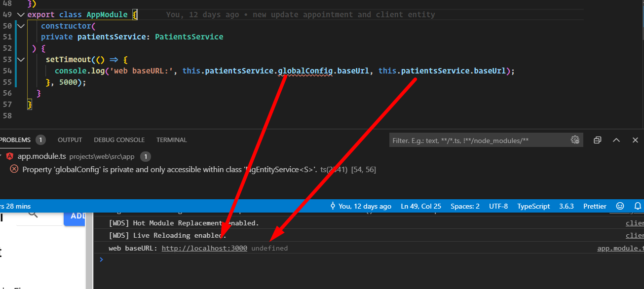
Task: Open the DEBUG CONSOLE tab
Action: pos(119,140)
